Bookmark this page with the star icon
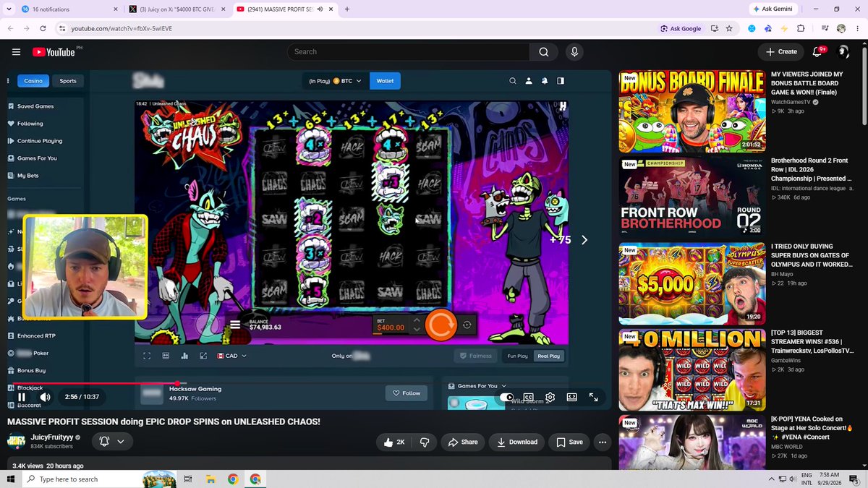 pos(729,28)
